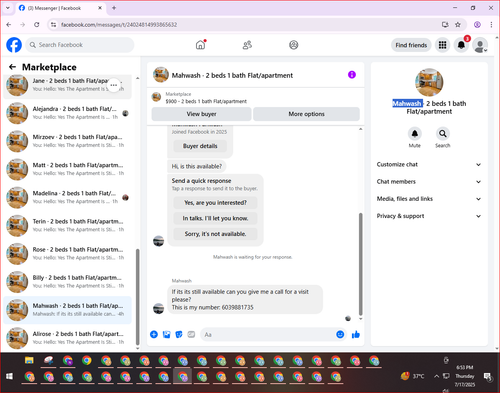Expand Media, files and links section

point(429,199)
